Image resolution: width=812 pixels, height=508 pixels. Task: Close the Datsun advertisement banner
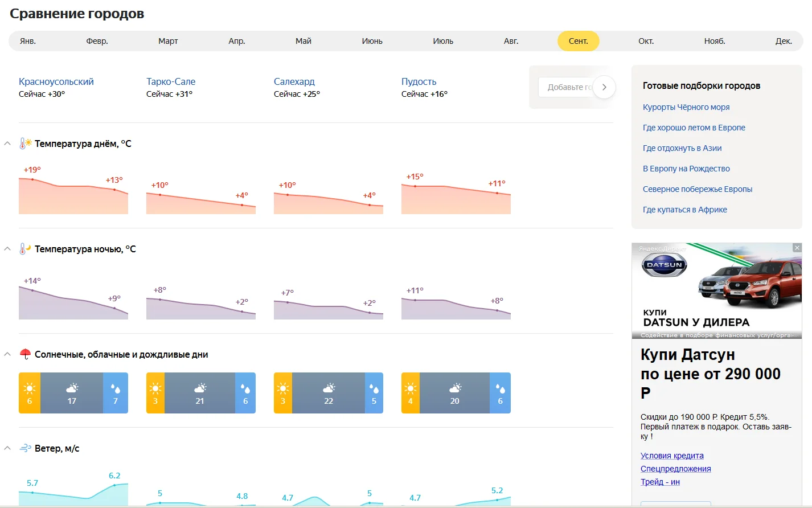[797, 248]
